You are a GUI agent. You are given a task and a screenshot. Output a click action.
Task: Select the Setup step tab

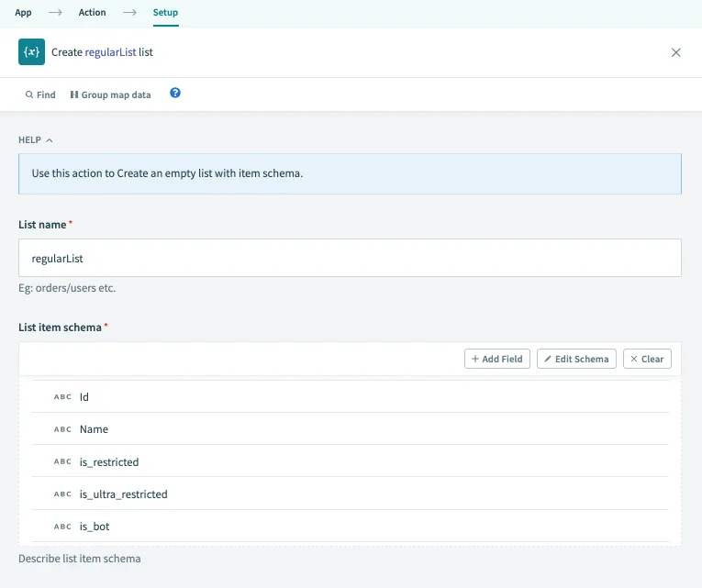165,13
